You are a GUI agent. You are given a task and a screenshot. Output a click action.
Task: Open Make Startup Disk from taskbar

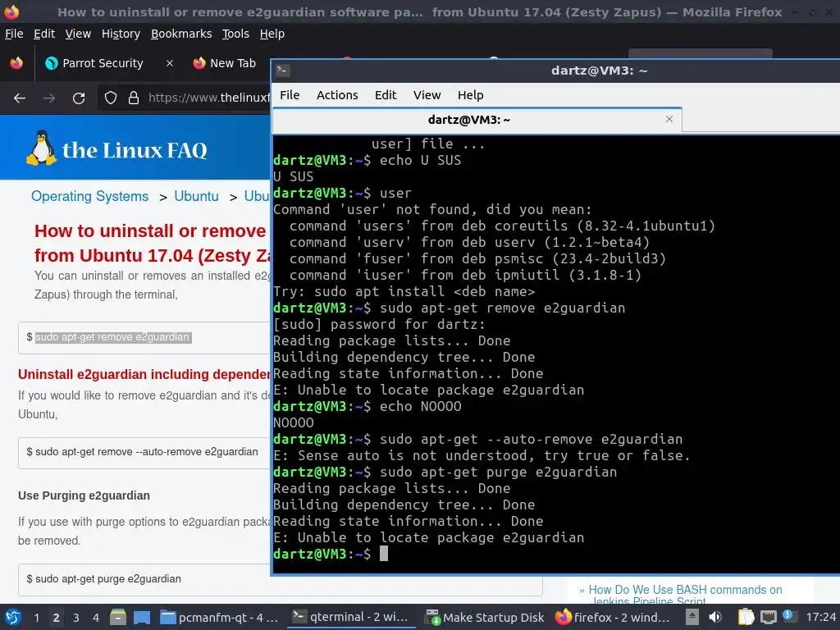485,618
